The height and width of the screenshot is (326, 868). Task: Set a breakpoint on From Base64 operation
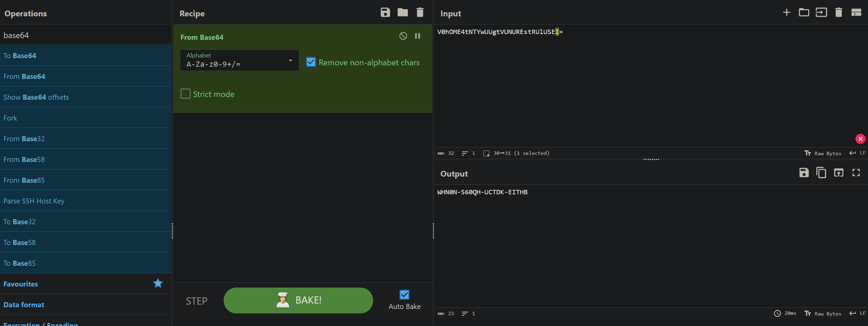[418, 36]
